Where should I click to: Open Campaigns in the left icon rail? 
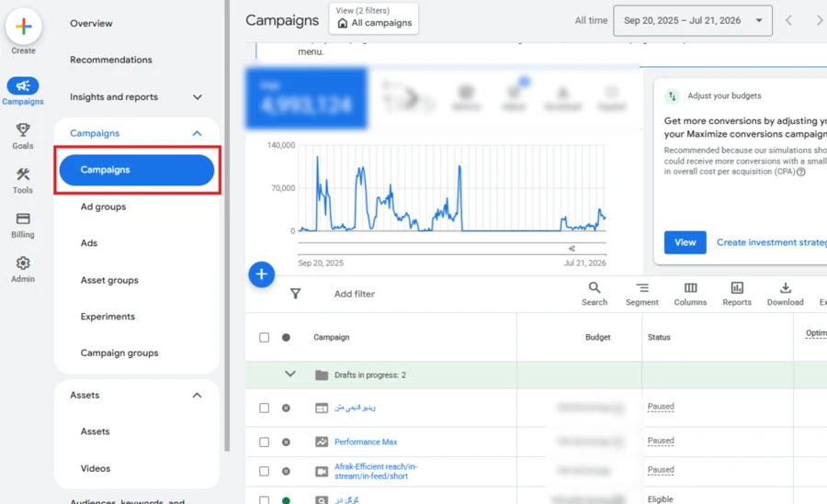tap(23, 91)
